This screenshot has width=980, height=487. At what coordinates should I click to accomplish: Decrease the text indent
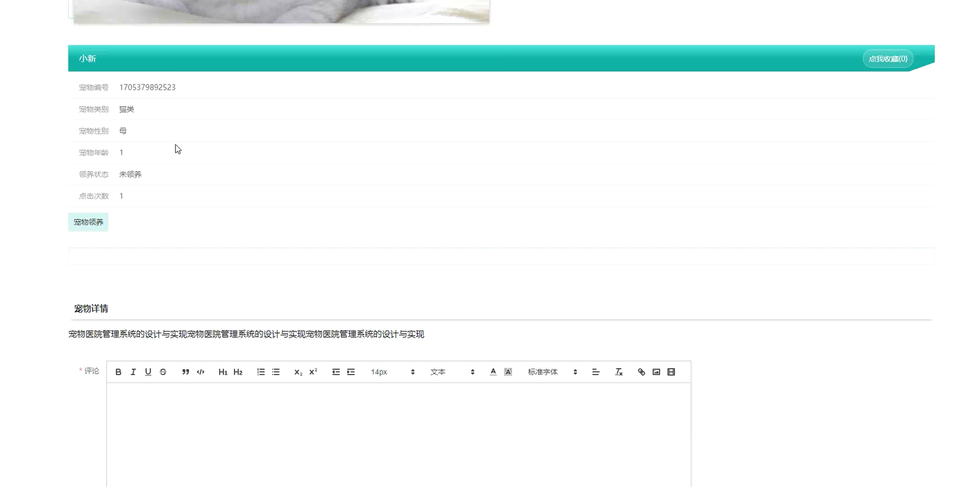point(336,372)
